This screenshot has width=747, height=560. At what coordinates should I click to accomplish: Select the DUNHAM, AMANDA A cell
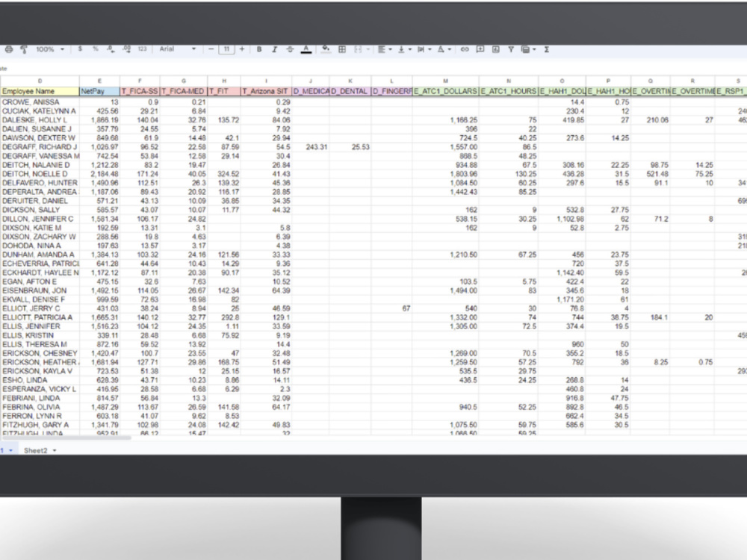tap(40, 255)
